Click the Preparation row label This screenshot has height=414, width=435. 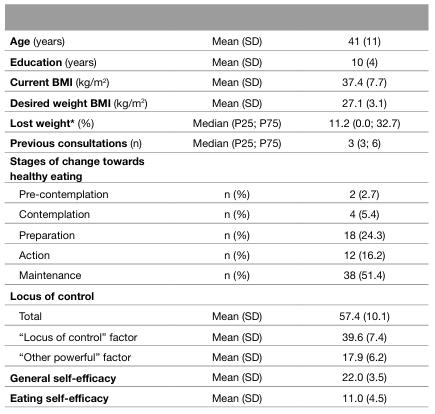(47, 235)
